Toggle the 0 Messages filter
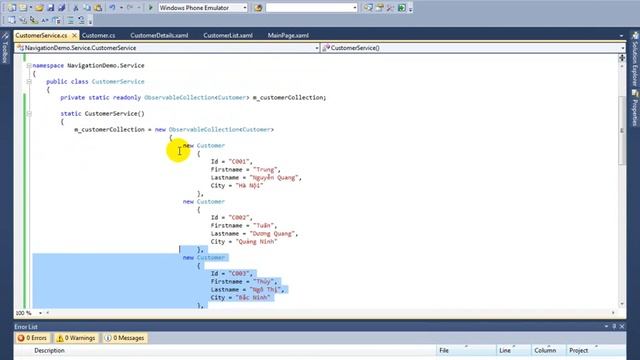Image resolution: width=640 pixels, height=360 pixels. tap(125, 338)
